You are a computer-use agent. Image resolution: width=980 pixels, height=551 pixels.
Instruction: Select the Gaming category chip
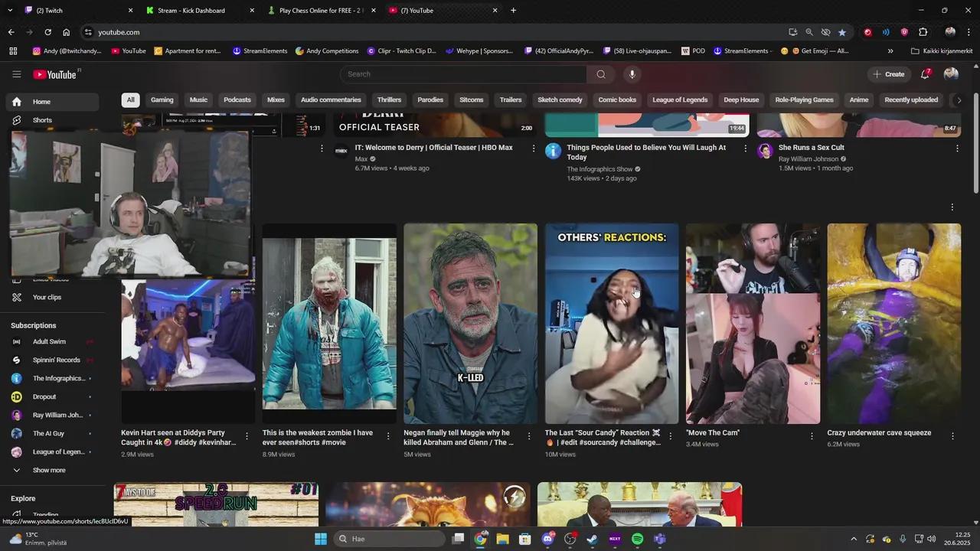(x=162, y=100)
